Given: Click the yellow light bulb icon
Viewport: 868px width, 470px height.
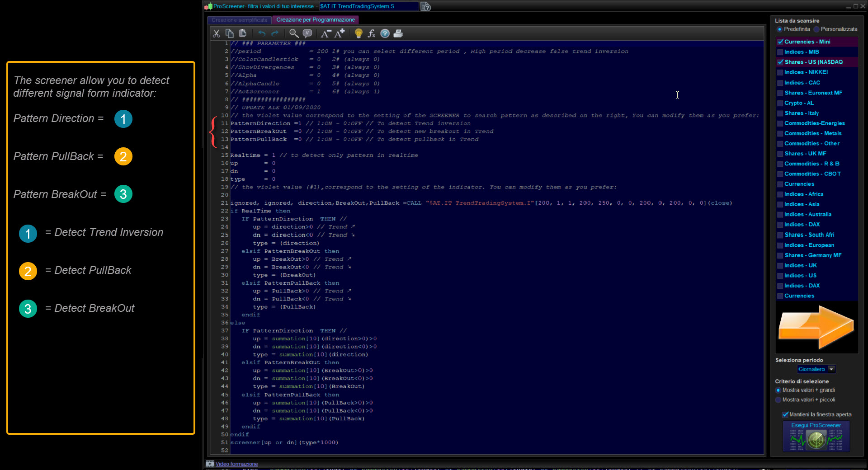Looking at the screenshot, I should [x=359, y=33].
